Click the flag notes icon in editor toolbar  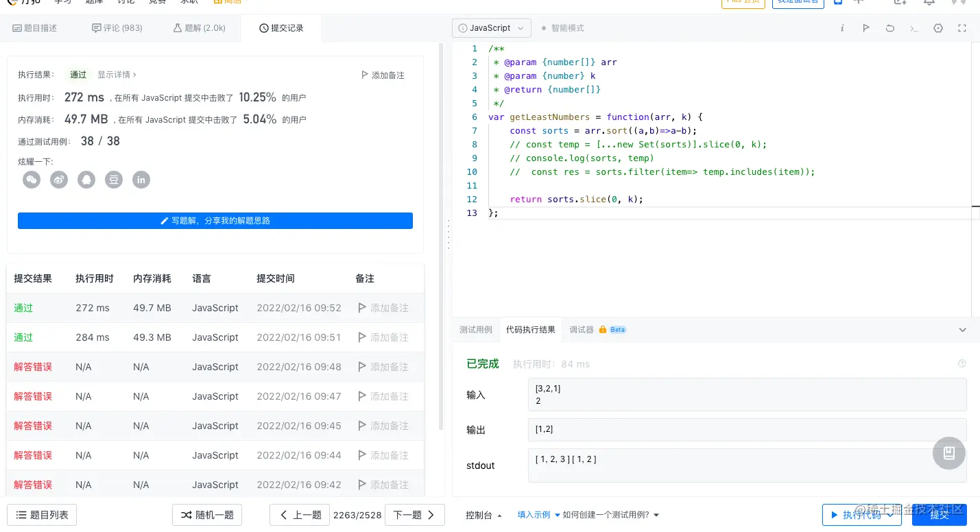pos(866,28)
